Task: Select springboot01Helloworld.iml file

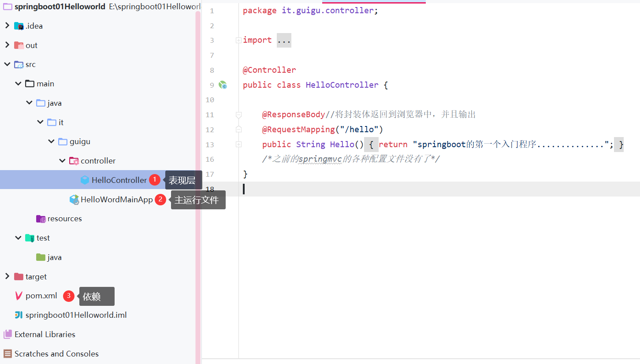Action: [x=76, y=315]
